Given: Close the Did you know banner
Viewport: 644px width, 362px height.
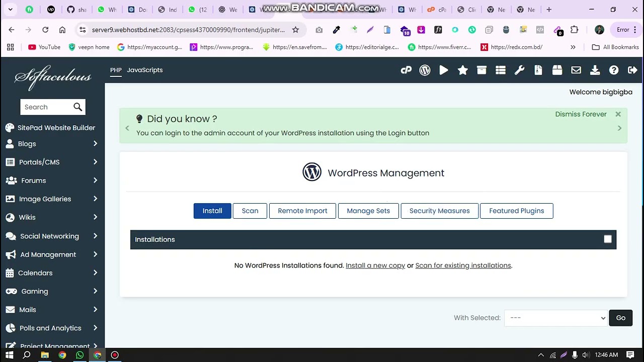Looking at the screenshot, I should click(618, 114).
